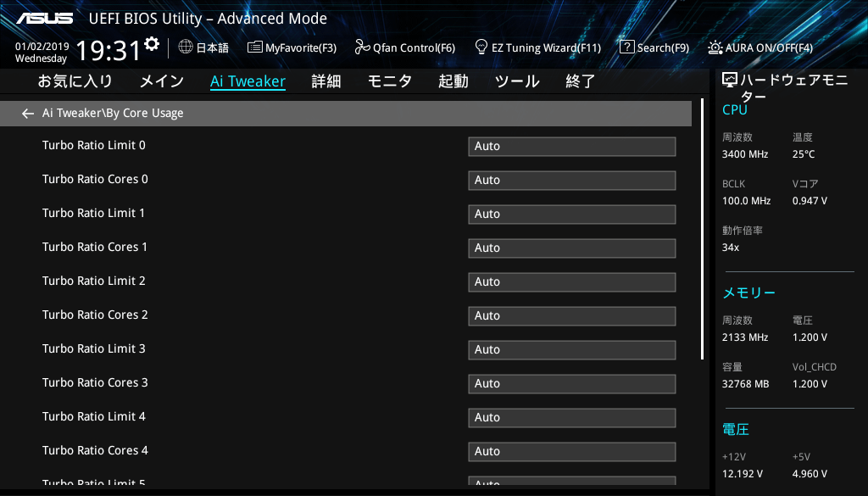Click the 12.192 V reading
This screenshot has height=496, width=868.
(x=743, y=474)
